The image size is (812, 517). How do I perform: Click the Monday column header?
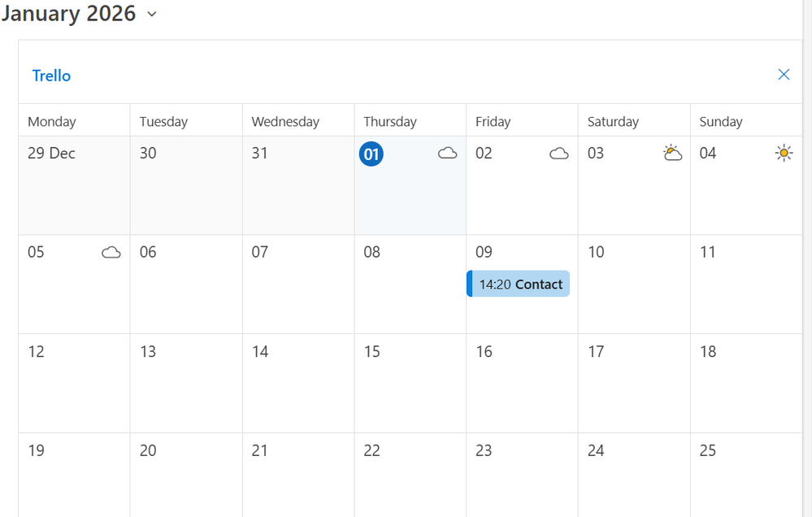click(x=51, y=120)
